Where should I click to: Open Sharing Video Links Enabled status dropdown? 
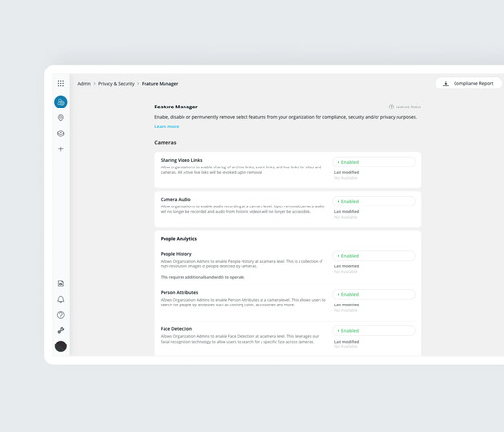(x=374, y=162)
